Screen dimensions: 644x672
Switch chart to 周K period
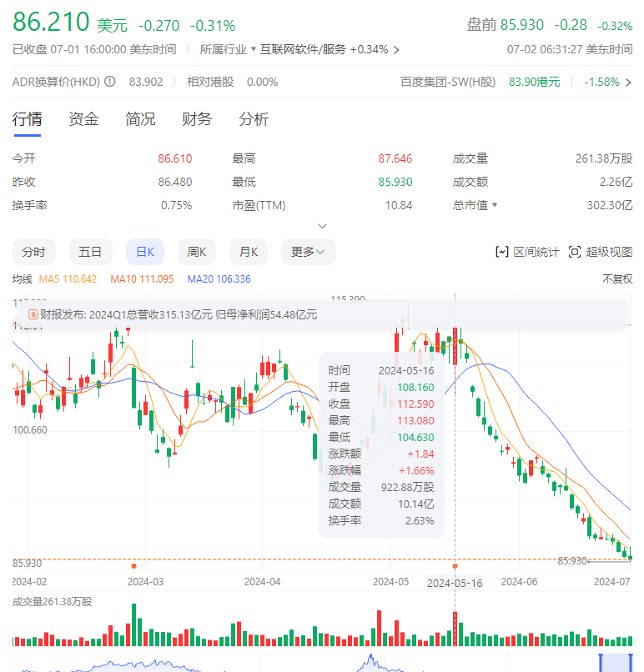click(x=197, y=252)
